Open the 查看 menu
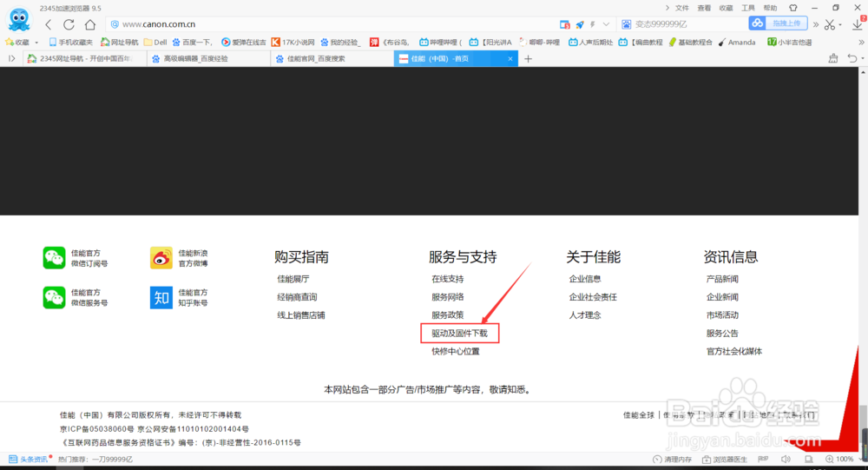Image resolution: width=868 pixels, height=470 pixels. coord(704,8)
